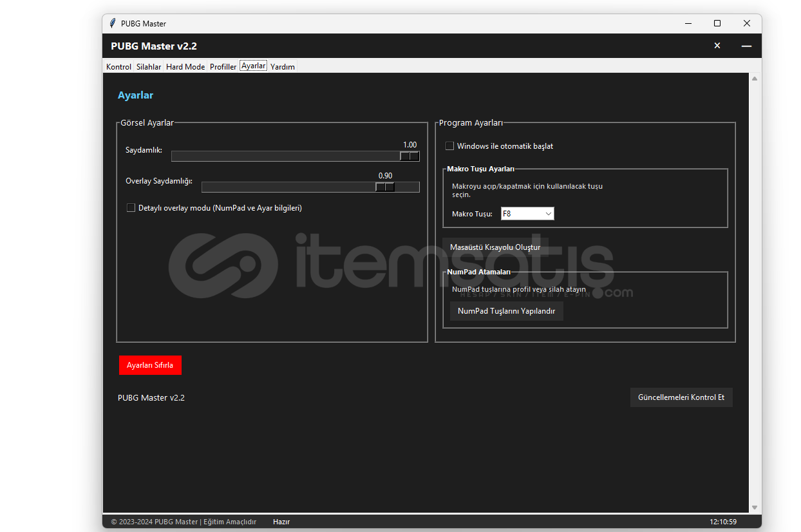This screenshot has height=532, width=801.
Task: Click the clock 12:10:59 in status bar
Action: (723, 522)
